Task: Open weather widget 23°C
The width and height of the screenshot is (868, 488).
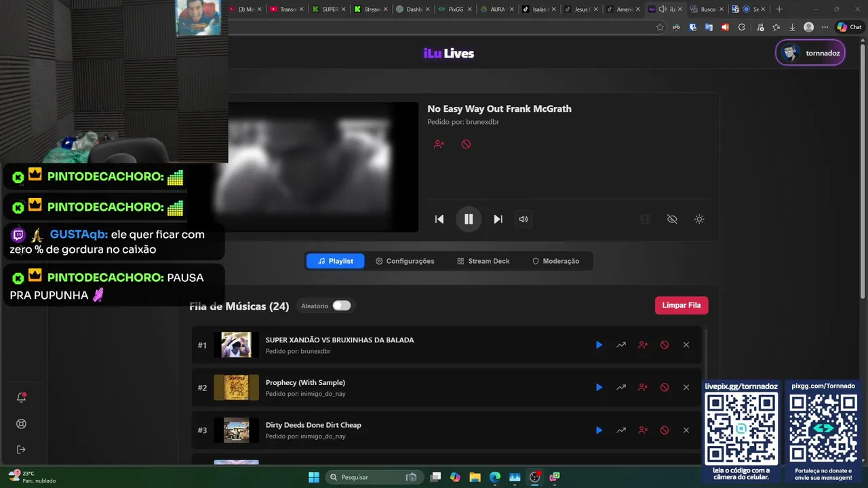Action: 31,476
